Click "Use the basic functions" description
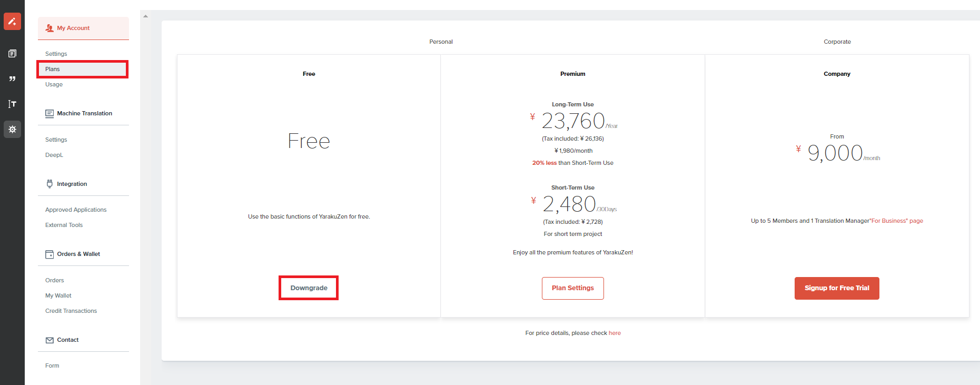This screenshot has width=980, height=385. click(x=309, y=216)
